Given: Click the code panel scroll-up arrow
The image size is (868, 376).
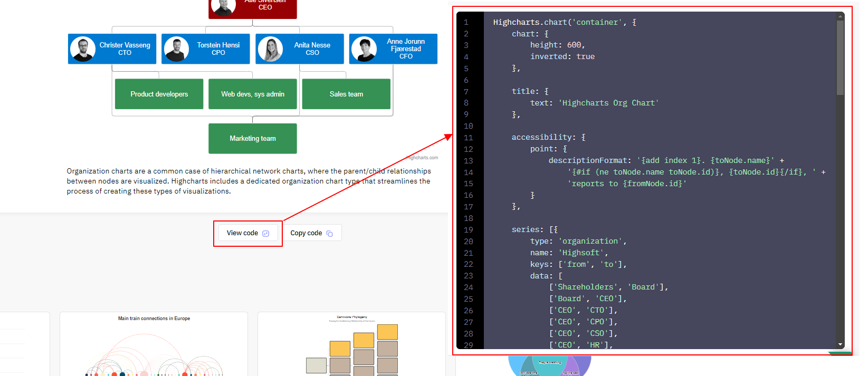Looking at the screenshot, I should click(x=840, y=16).
